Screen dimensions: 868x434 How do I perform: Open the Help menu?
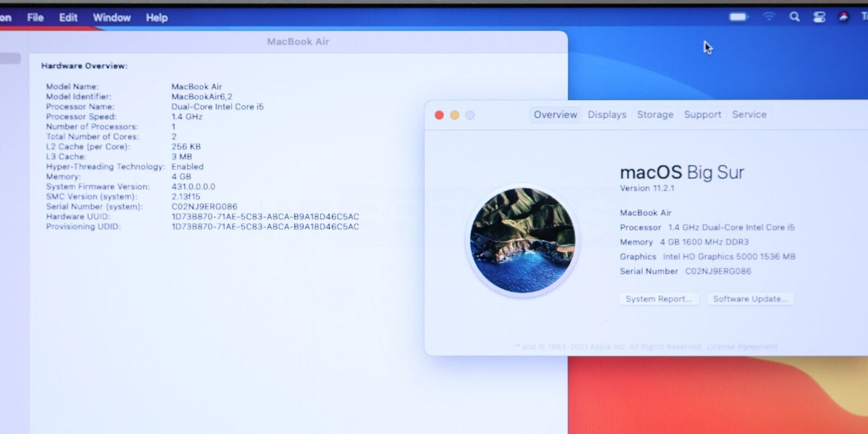(157, 17)
